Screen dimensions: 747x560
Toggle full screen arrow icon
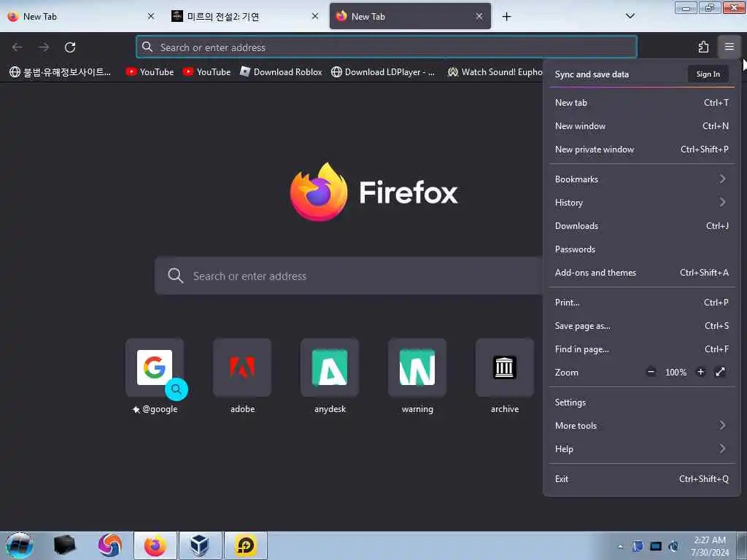click(x=720, y=372)
